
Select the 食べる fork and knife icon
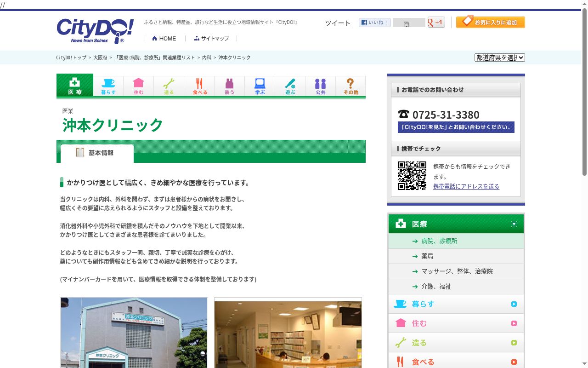click(x=199, y=86)
